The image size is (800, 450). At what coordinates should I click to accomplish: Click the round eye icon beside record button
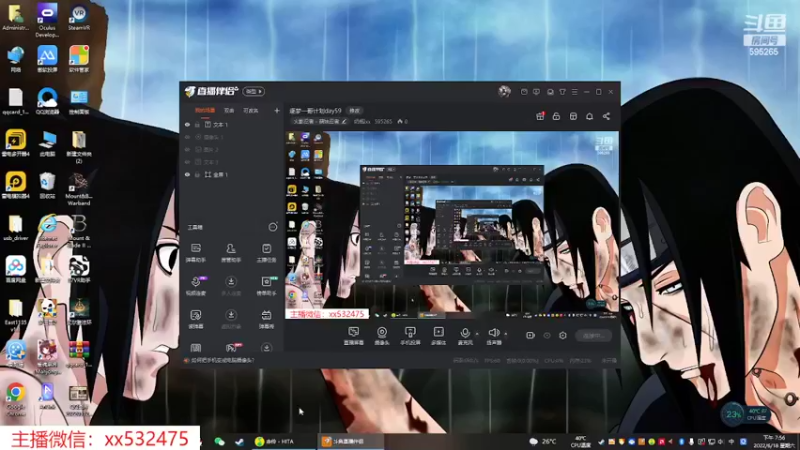click(547, 335)
